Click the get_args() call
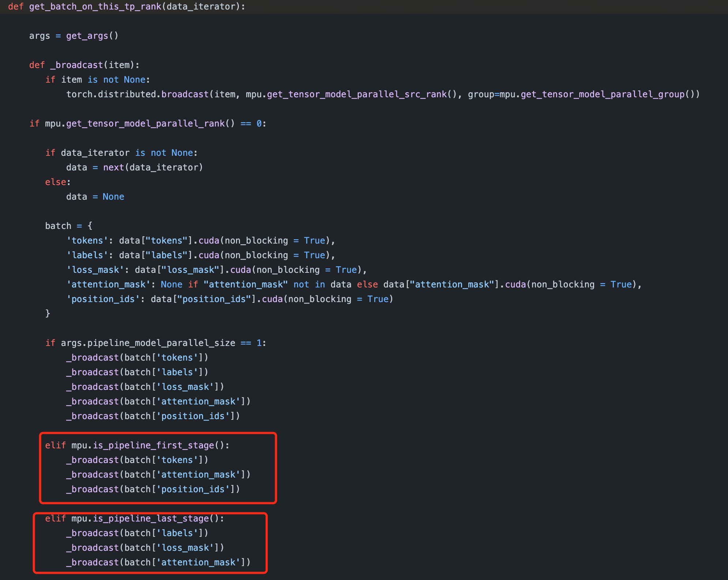Screen dimensions: 728x580 tap(92, 36)
